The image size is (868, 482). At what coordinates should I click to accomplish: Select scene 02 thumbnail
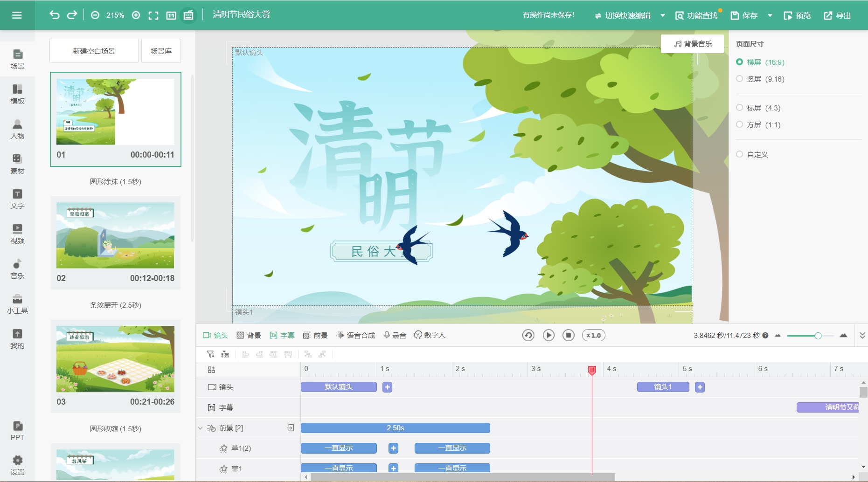[x=115, y=242]
